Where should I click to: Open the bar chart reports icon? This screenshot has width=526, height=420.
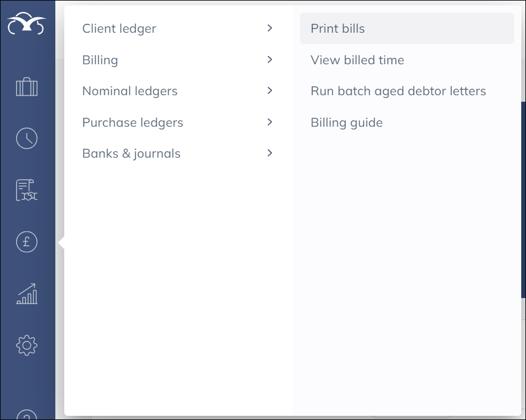click(x=27, y=293)
